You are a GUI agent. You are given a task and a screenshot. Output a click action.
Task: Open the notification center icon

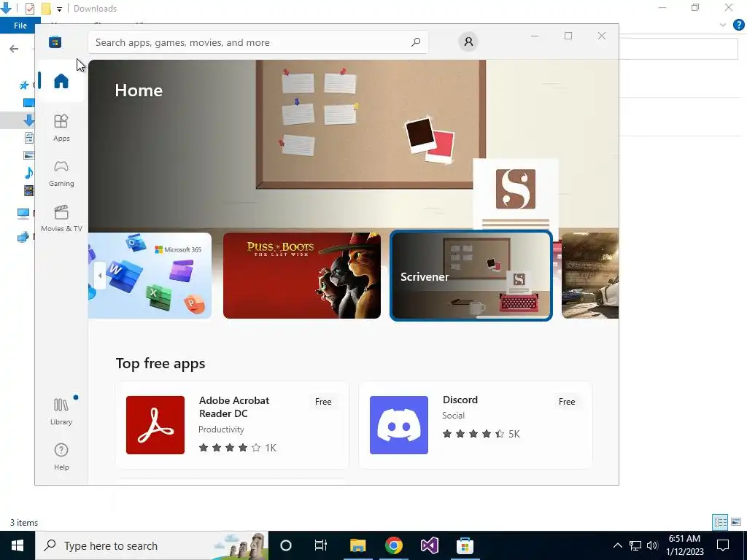[723, 545]
